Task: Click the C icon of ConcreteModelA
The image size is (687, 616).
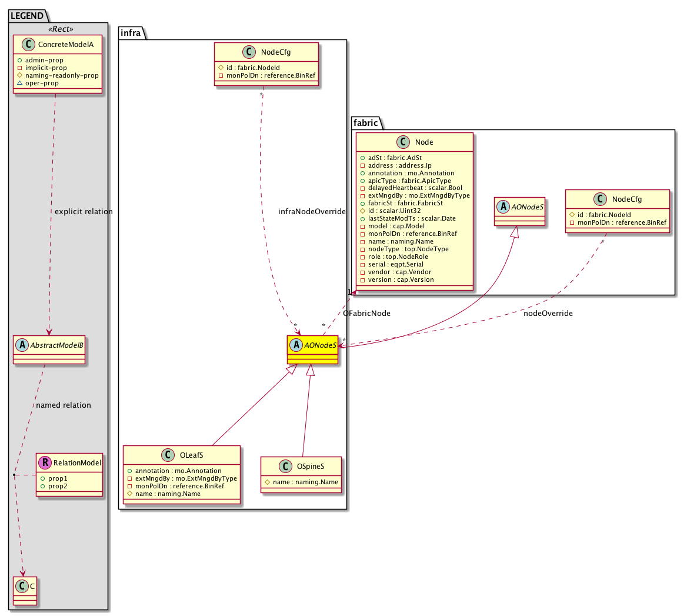Action: click(25, 44)
